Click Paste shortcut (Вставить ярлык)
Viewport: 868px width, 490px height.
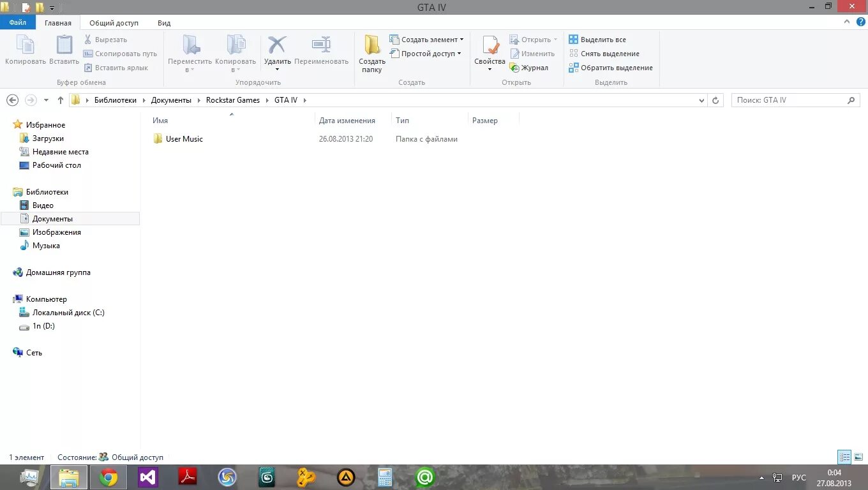coord(116,68)
